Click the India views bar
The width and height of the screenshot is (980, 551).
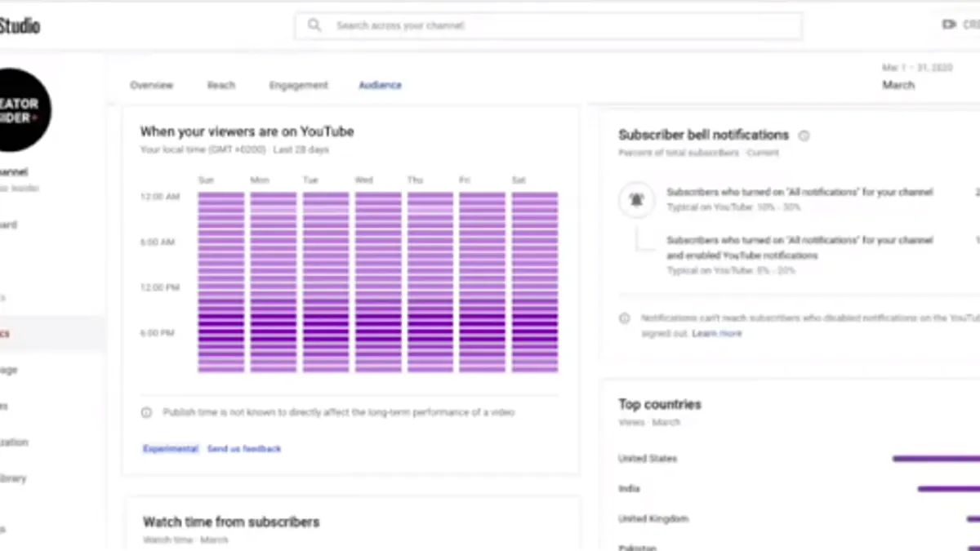click(948, 489)
